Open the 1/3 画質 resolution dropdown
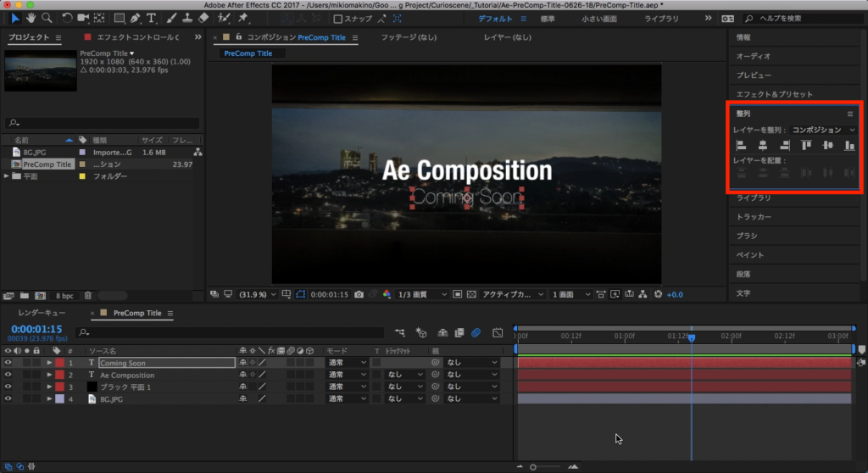This screenshot has height=473, width=868. 420,294
